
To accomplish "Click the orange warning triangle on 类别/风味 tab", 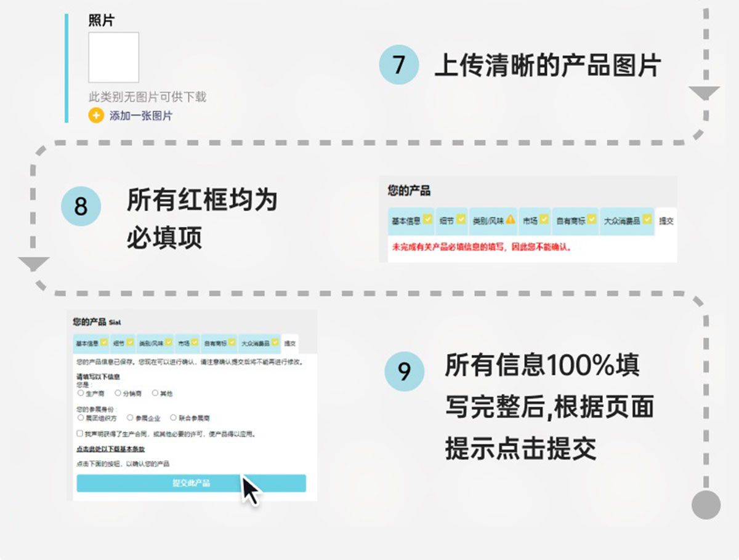I will (x=510, y=220).
